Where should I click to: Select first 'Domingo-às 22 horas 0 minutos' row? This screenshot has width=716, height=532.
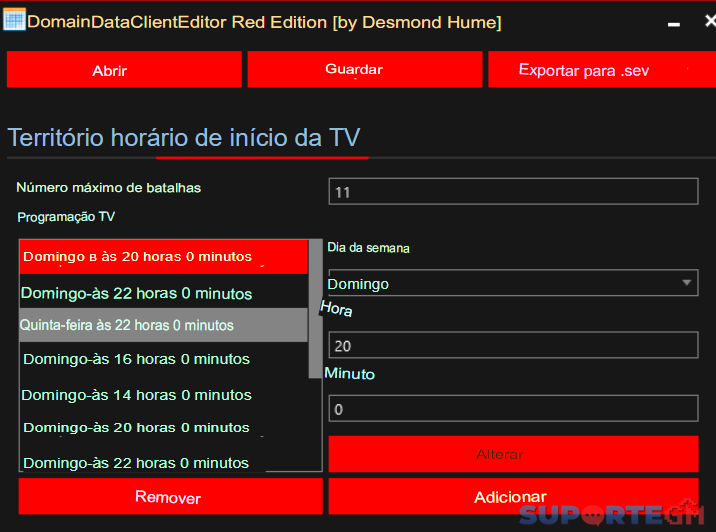(163, 293)
